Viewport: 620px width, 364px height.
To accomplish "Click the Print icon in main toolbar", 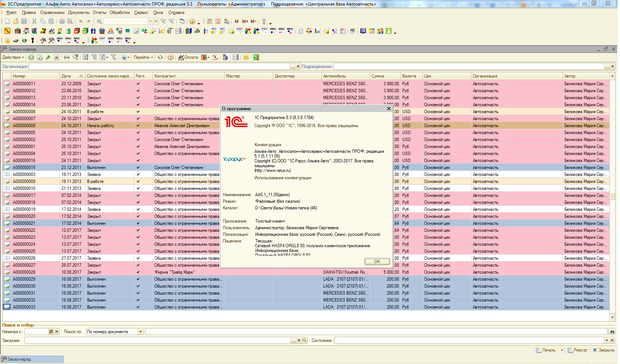I will point(62,21).
